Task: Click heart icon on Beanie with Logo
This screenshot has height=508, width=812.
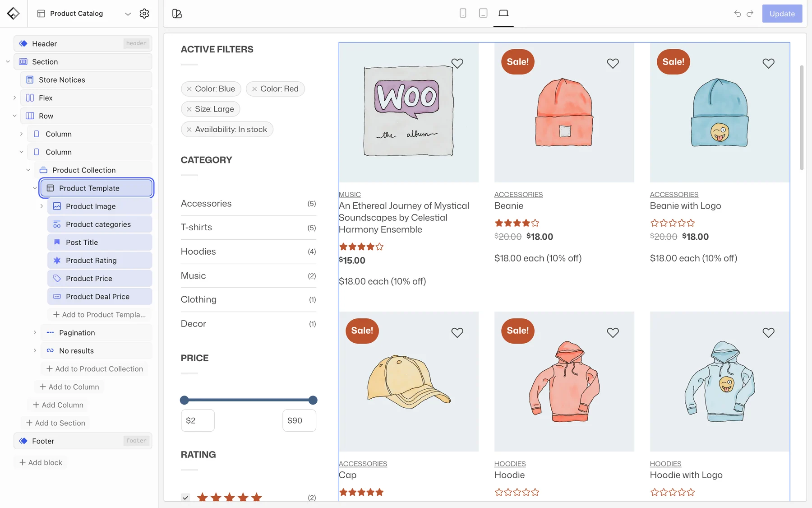Action: coord(768,63)
